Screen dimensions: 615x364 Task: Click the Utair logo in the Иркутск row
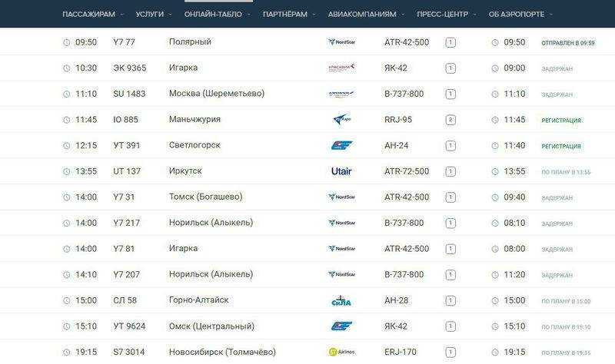click(x=341, y=171)
